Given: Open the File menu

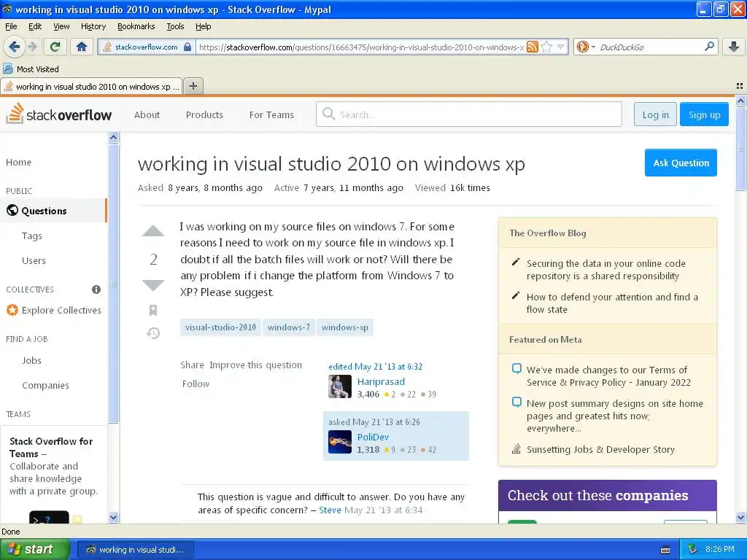Looking at the screenshot, I should [11, 26].
